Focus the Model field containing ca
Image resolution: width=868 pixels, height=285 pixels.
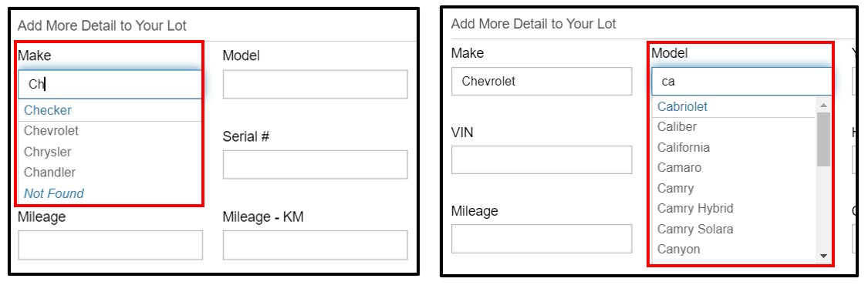point(741,81)
